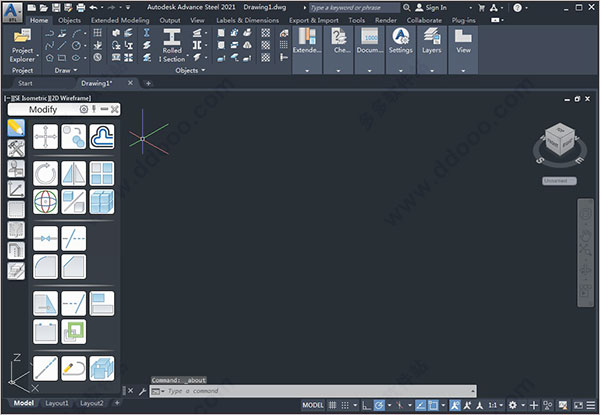Open the annotation scale 1:1 dropdown
This screenshot has width=600, height=415.
496,405
